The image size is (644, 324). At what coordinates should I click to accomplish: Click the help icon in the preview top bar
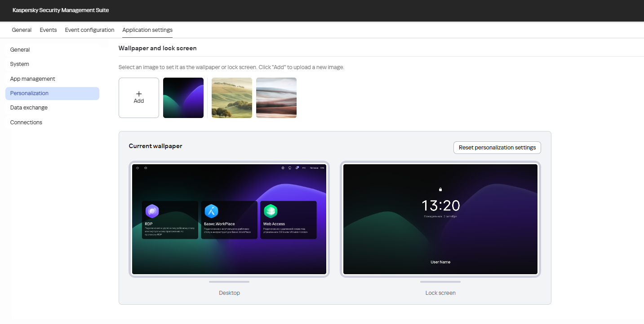282,168
